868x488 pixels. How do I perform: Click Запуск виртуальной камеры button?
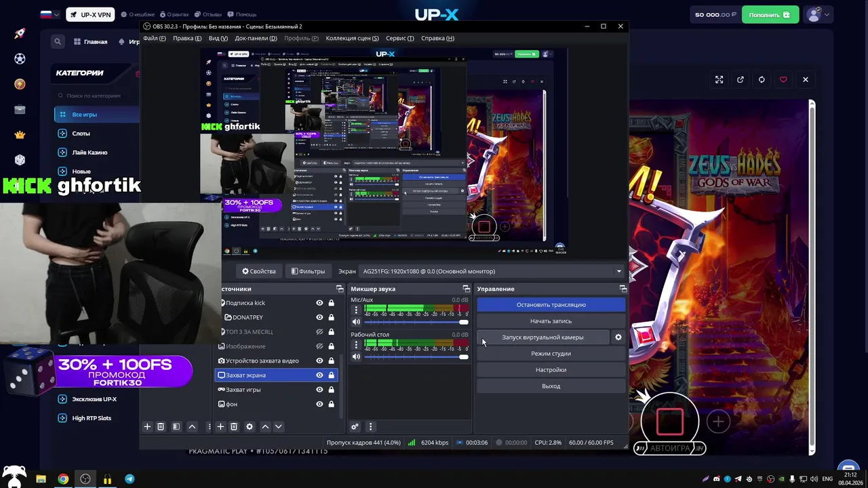coord(542,337)
